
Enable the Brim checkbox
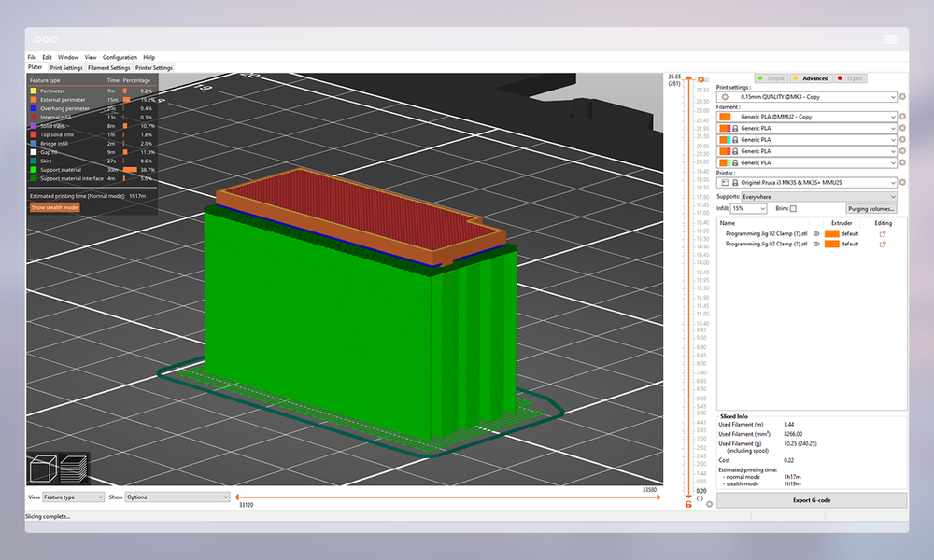pos(792,207)
